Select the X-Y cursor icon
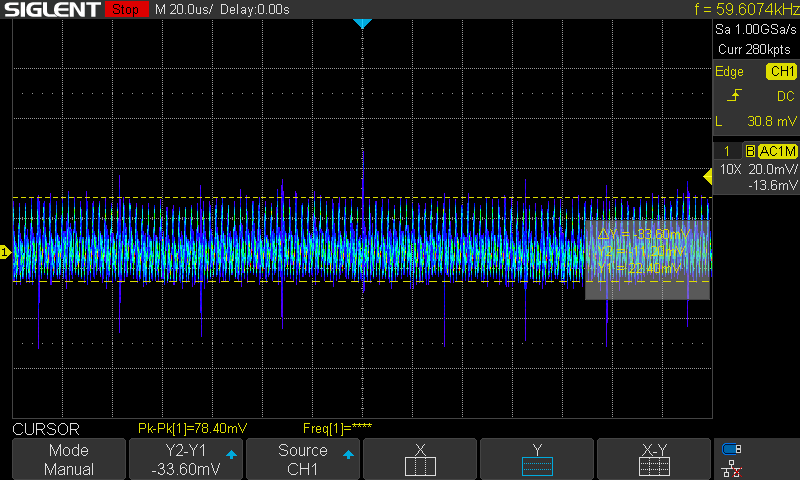Screen dimensions: 800x480 655,465
